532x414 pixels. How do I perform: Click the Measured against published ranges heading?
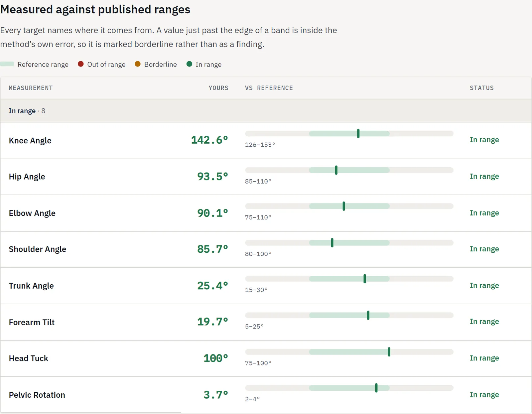coord(95,9)
